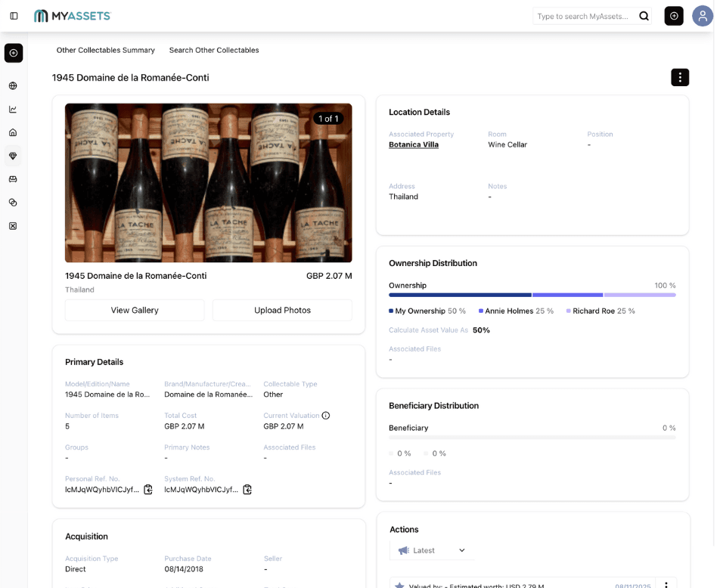The image size is (720, 588).
Task: Open the Botanica Villa property link
Action: 413,144
